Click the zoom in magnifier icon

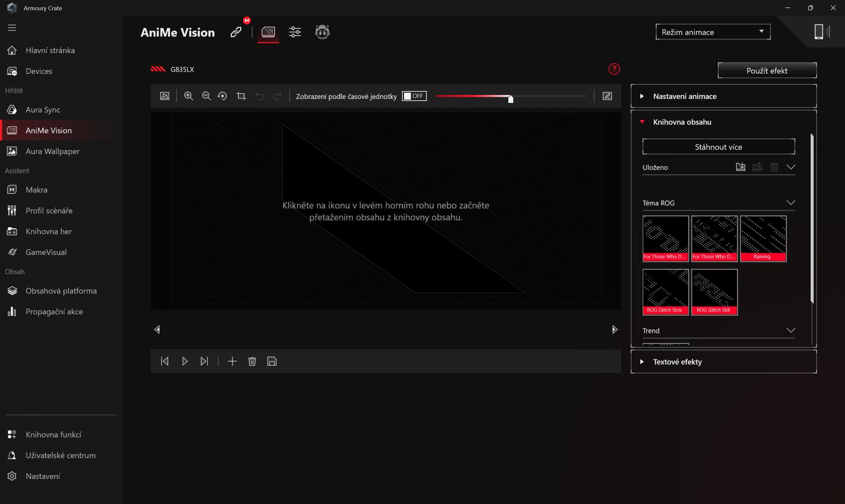pos(188,96)
